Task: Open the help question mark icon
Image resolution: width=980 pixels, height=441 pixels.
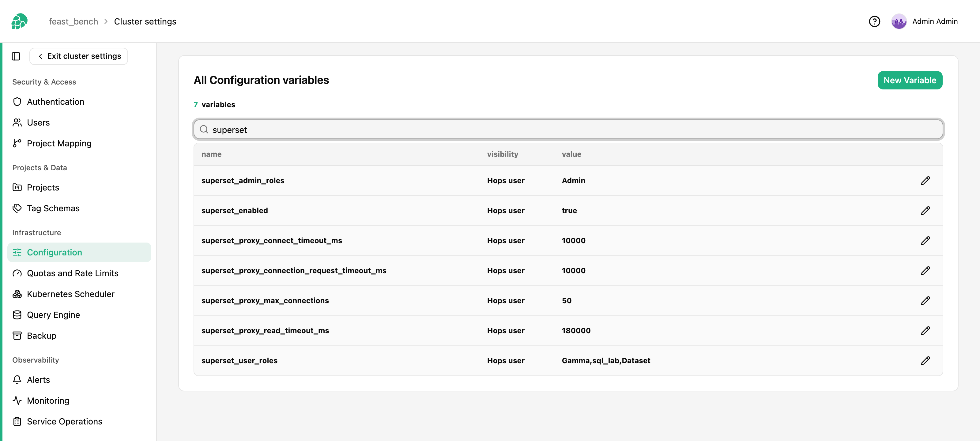Action: click(x=874, y=21)
